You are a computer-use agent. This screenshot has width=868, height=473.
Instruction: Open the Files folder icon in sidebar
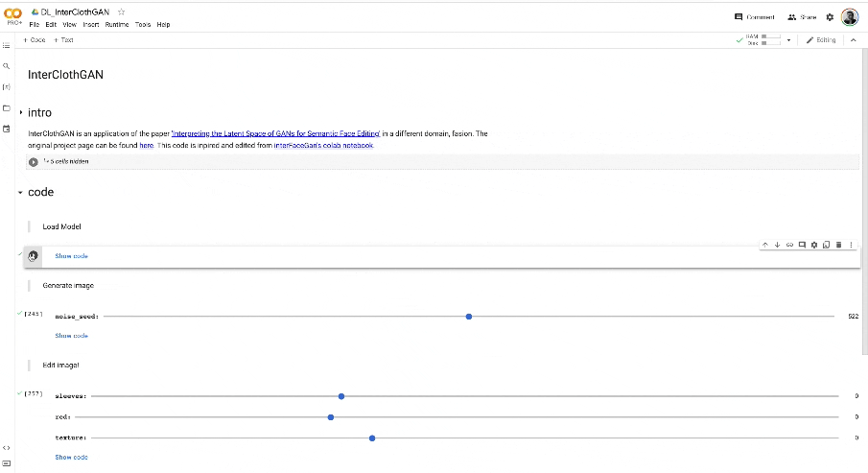pos(7,108)
